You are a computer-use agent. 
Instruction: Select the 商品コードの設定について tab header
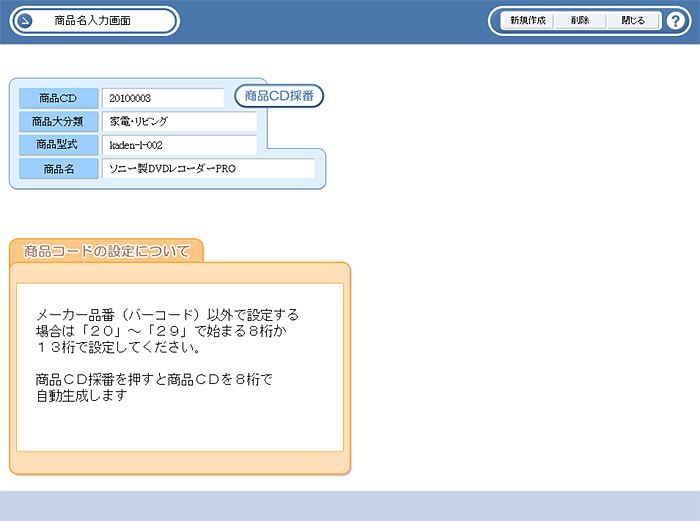coord(106,251)
